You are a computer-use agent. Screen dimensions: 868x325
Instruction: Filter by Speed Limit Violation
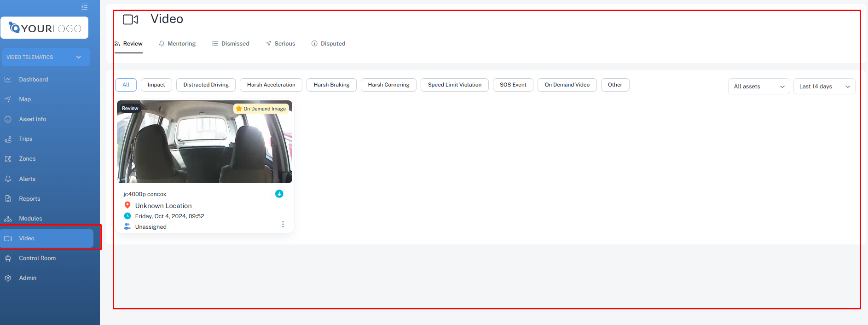click(455, 85)
